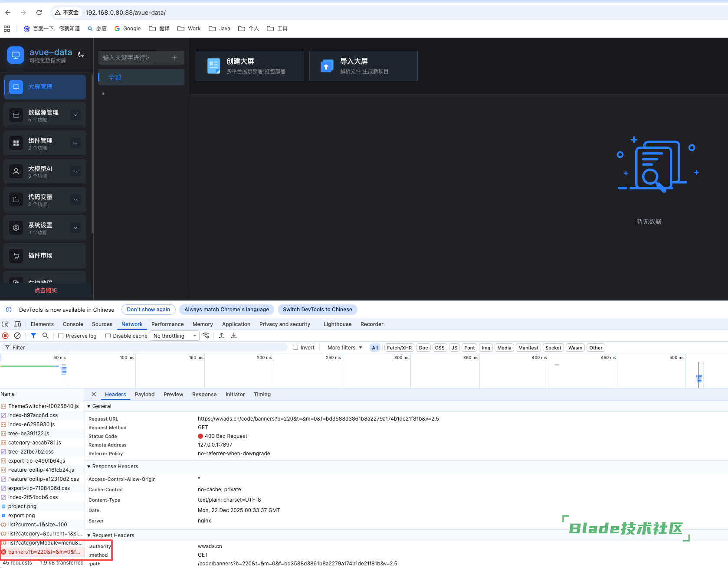The height and width of the screenshot is (568, 728).
Task: Open the network search magnifier icon
Action: point(45,336)
